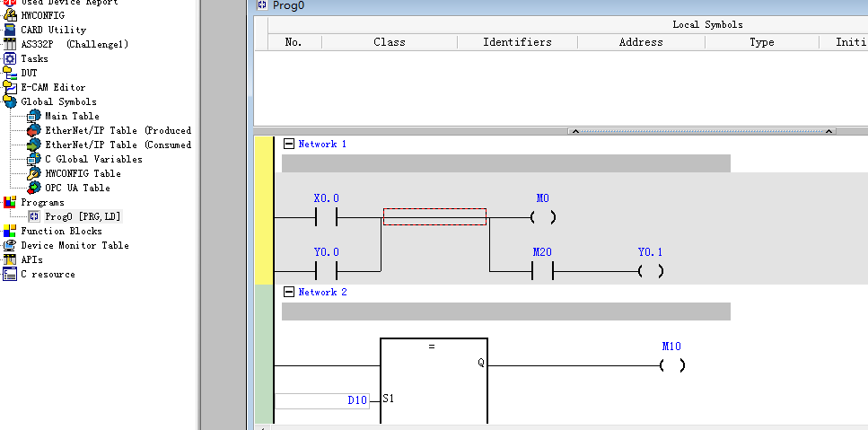Collapse Network 1 with its minus box

[x=288, y=144]
